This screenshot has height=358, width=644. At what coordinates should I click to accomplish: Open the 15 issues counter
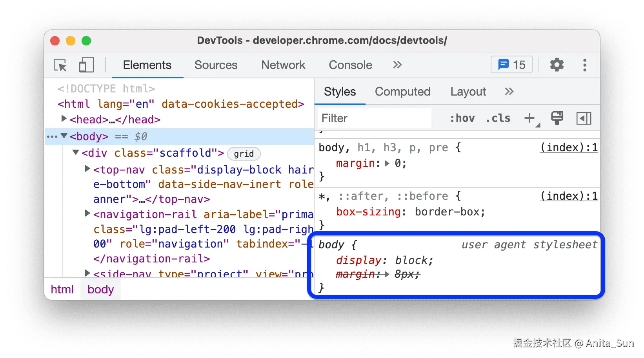point(511,65)
